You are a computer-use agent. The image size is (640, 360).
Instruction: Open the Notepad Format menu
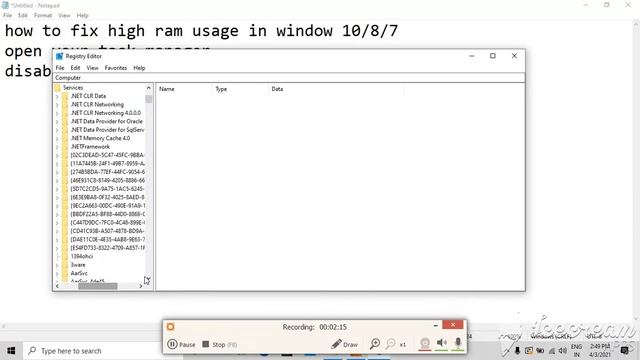point(43,16)
